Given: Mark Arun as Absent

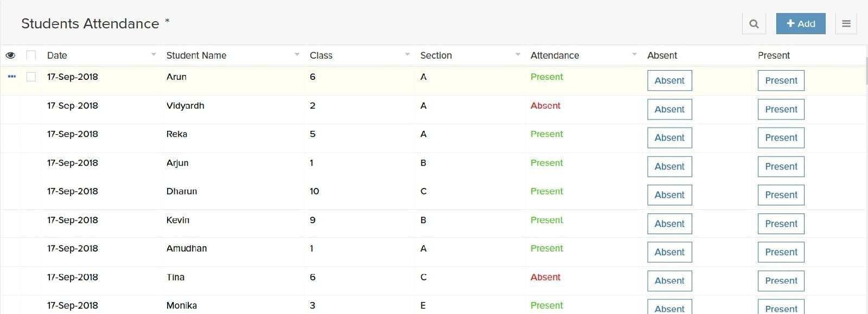Looking at the screenshot, I should pos(669,80).
